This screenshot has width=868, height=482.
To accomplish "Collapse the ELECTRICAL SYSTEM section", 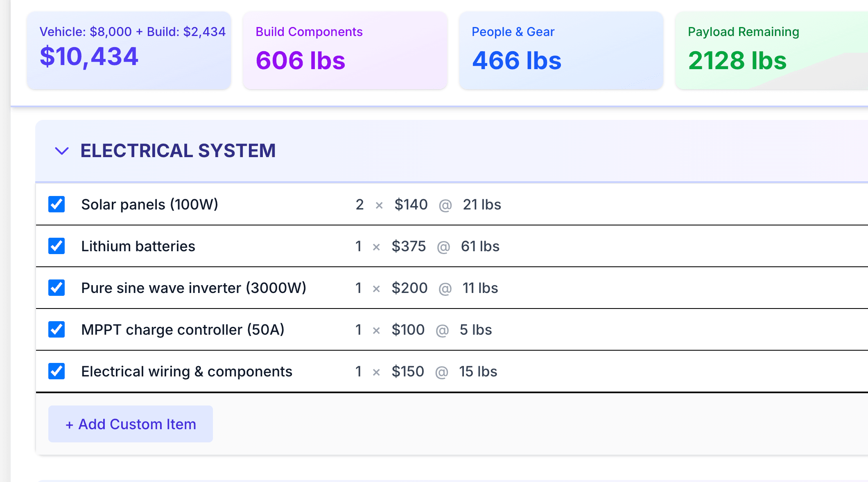I will [x=61, y=151].
